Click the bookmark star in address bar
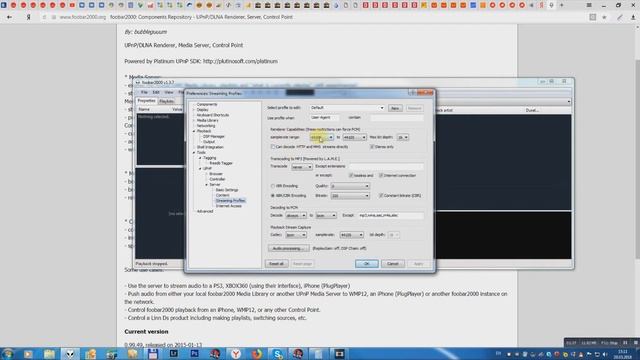The width and height of the screenshot is (640, 360). tap(604, 17)
